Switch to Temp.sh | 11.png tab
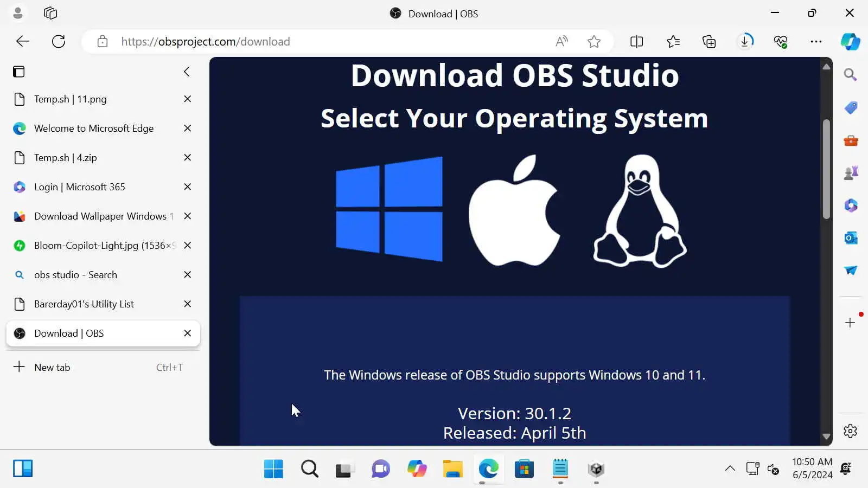868x488 pixels. [103, 99]
